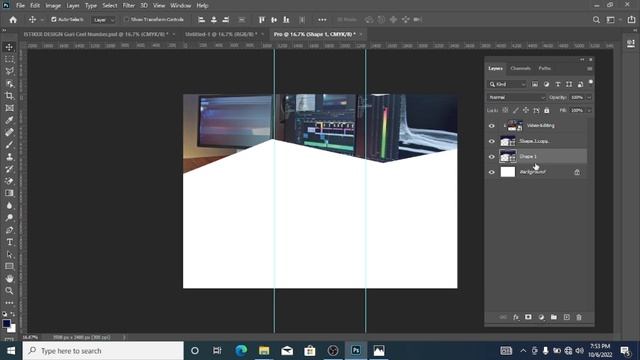
Task: Open the Image menu
Action: (x=53, y=6)
